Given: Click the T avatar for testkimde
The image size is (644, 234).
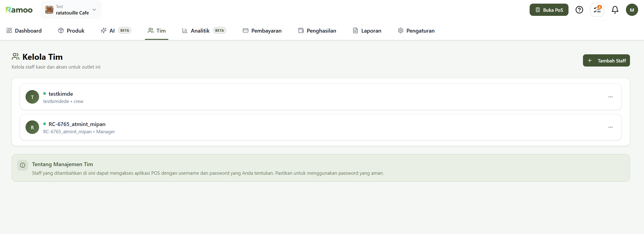Looking at the screenshot, I should 32,97.
